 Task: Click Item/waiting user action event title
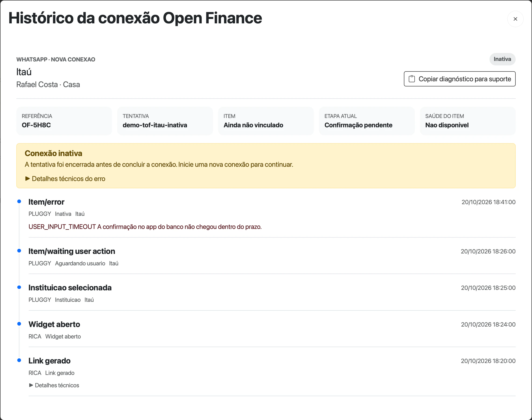(72, 251)
